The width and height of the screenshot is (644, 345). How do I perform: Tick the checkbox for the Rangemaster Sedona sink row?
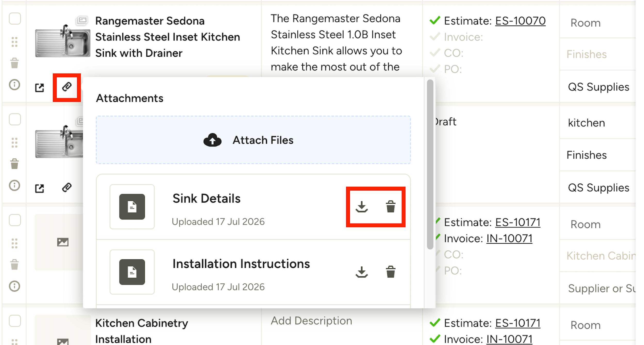coord(15,19)
